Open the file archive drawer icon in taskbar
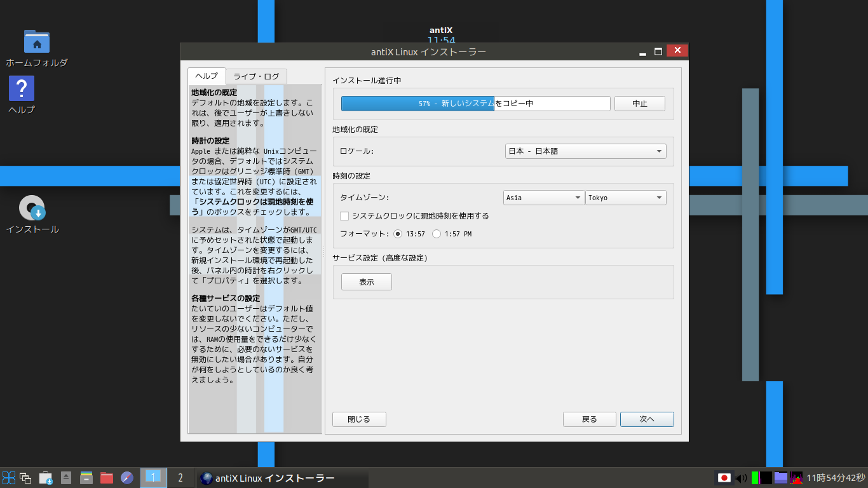The width and height of the screenshot is (868, 488). pyautogui.click(x=86, y=478)
